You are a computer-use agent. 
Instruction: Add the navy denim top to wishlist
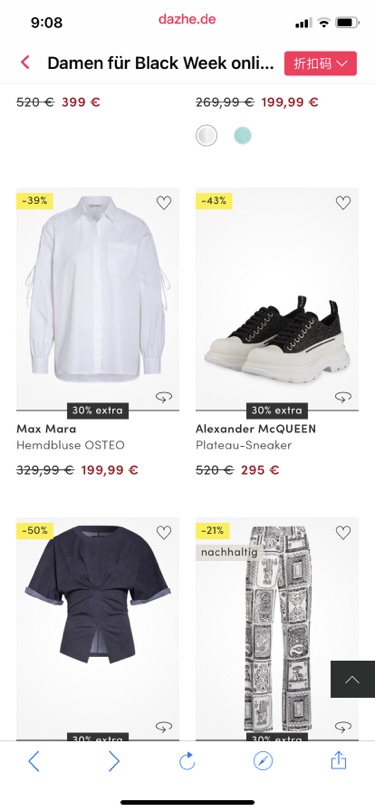[x=164, y=532]
